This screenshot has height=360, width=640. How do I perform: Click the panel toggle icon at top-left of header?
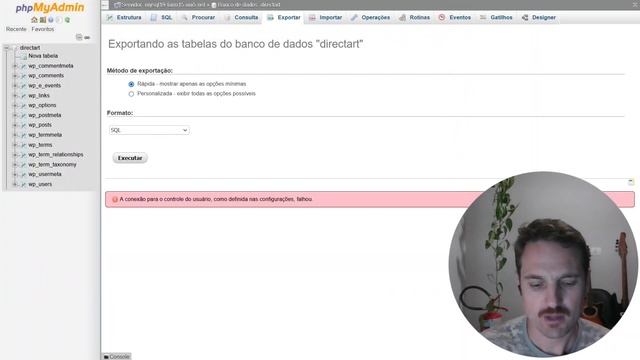coord(105,5)
